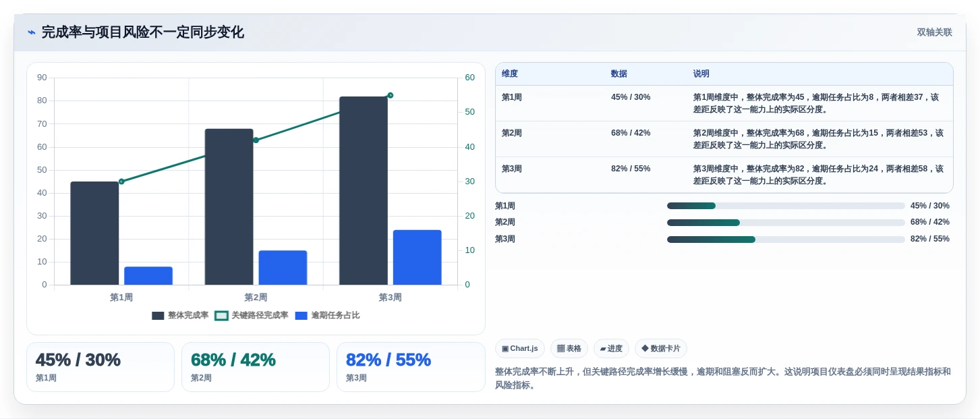This screenshot has height=419, width=980.
Task: Click the 说明 column header
Action: pyautogui.click(x=701, y=74)
